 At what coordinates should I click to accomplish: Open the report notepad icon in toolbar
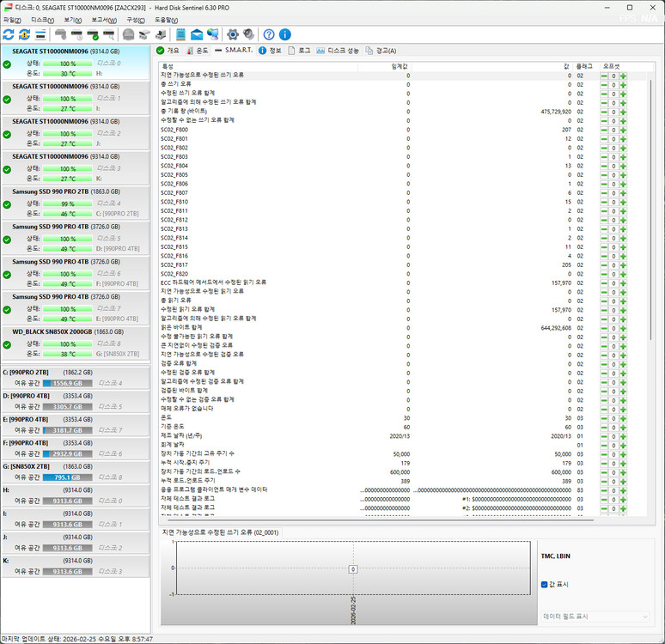click(x=181, y=34)
